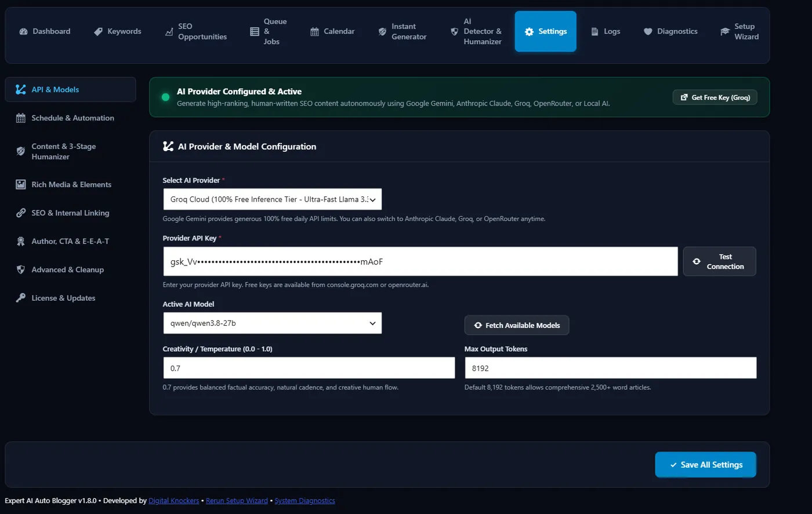Click the Provider API Key field
The image size is (812, 514).
click(420, 261)
